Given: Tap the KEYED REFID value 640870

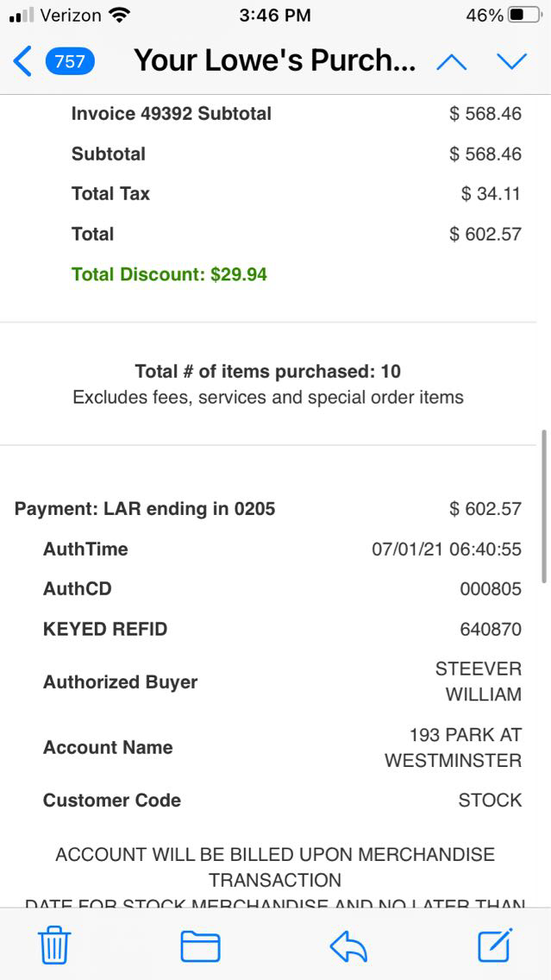Looking at the screenshot, I should click(x=490, y=630).
